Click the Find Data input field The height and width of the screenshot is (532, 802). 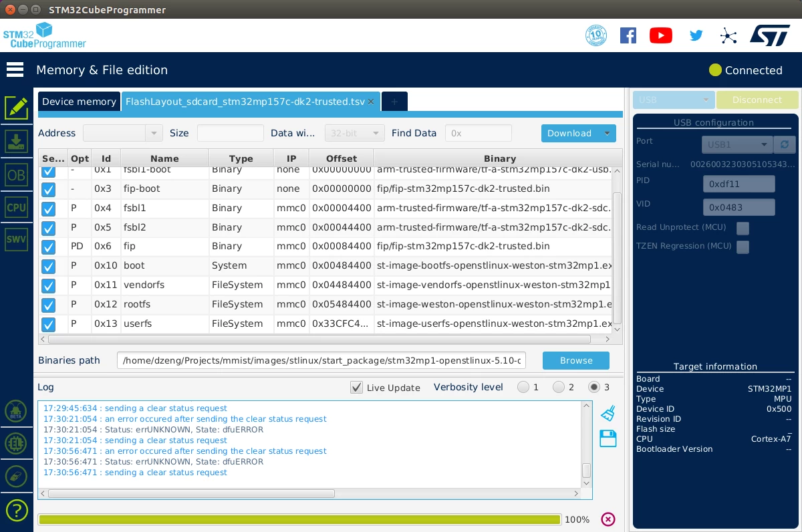[479, 133]
